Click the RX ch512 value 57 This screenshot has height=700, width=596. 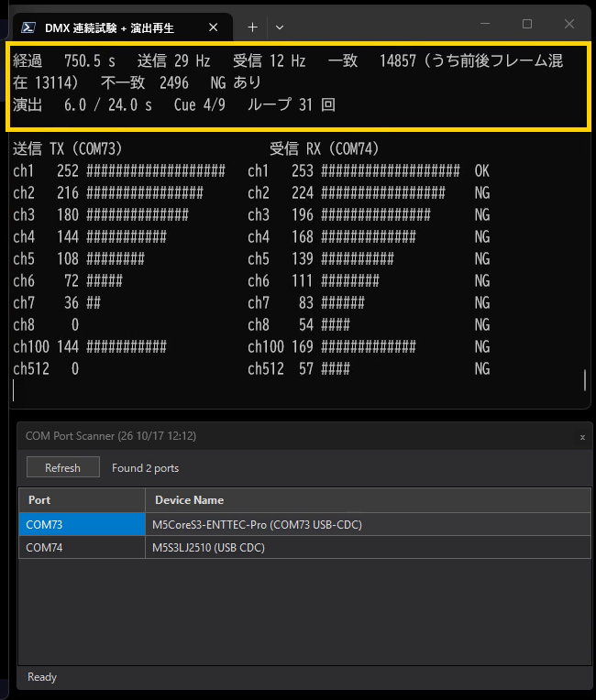coord(306,368)
